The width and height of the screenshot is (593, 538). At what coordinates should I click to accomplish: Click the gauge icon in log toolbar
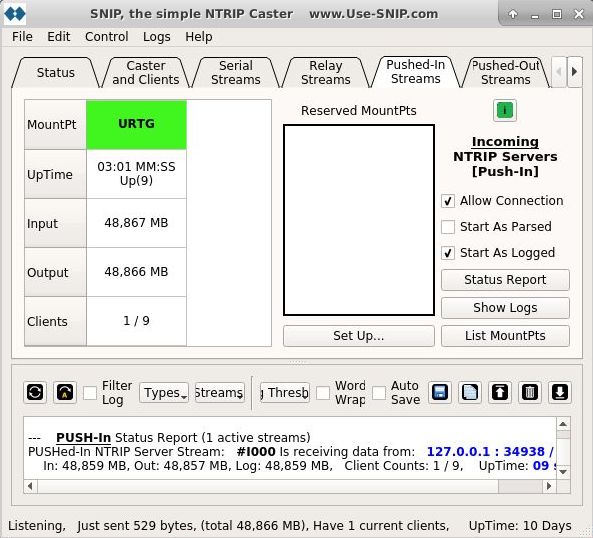coord(65,392)
